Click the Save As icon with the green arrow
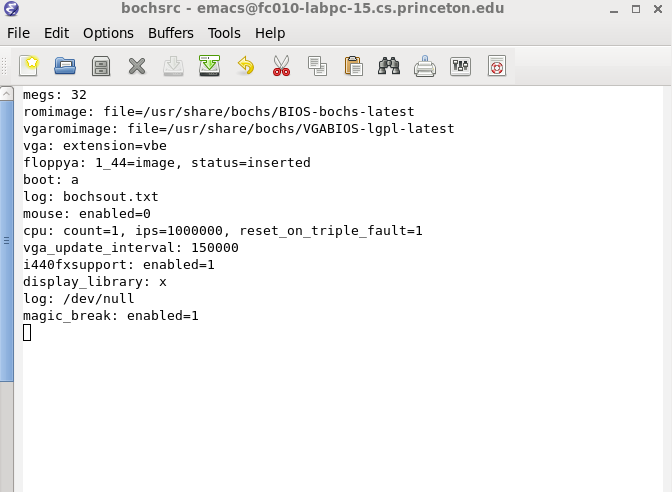This screenshot has height=492, width=672. tap(209, 66)
